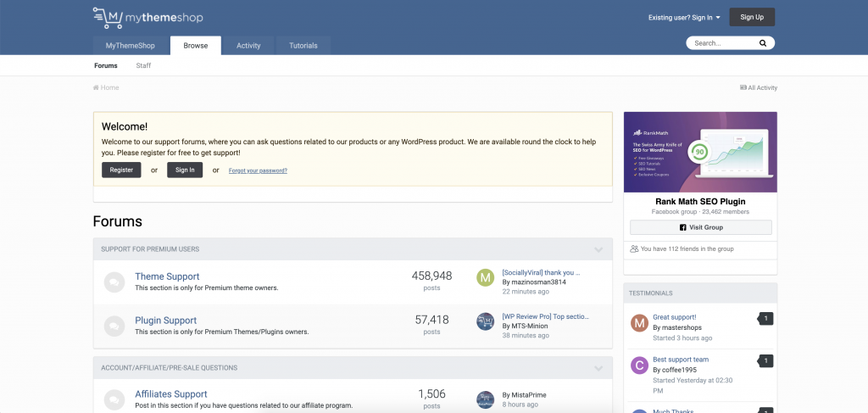Viewport: 868px width, 413px height.
Task: Open the Existing user Sign In dropdown
Action: 684,18
